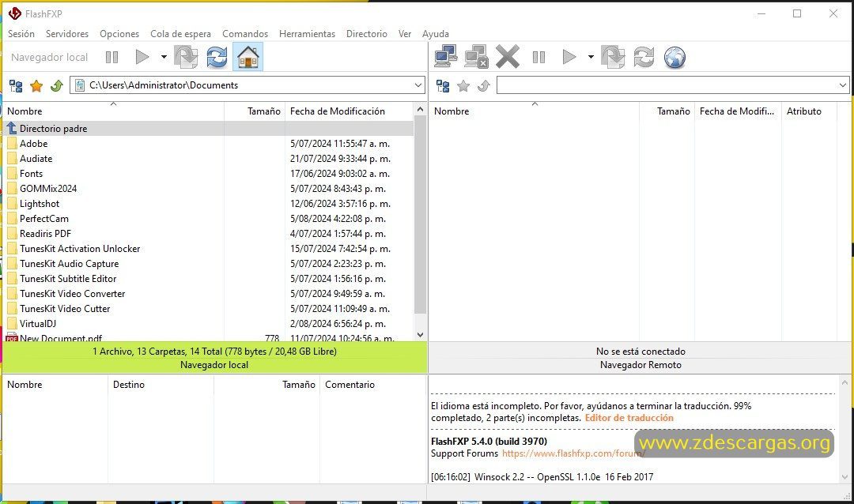Click the remote connect computers icon
The height and width of the screenshot is (504, 854).
click(445, 57)
